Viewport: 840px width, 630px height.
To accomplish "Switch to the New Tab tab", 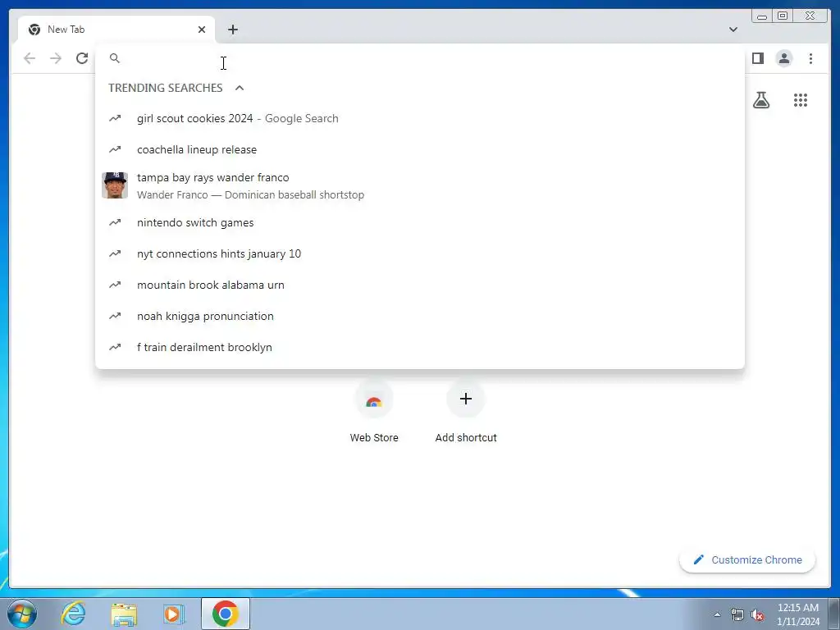I will pos(116,30).
